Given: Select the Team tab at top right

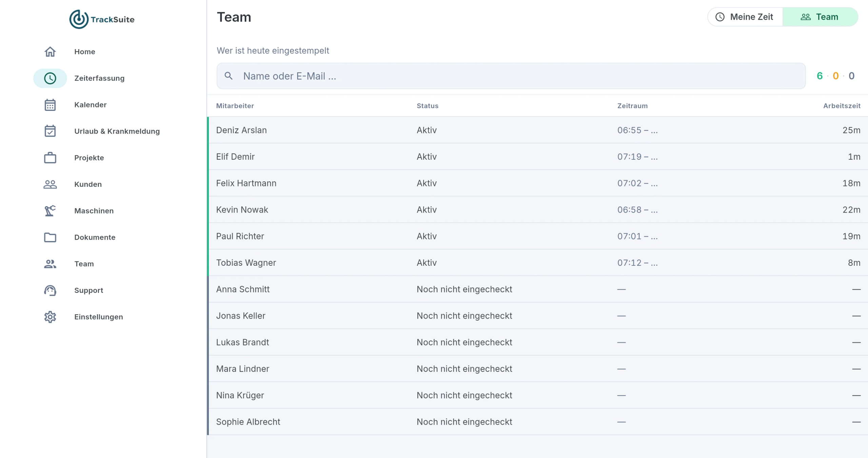Looking at the screenshot, I should click(820, 17).
